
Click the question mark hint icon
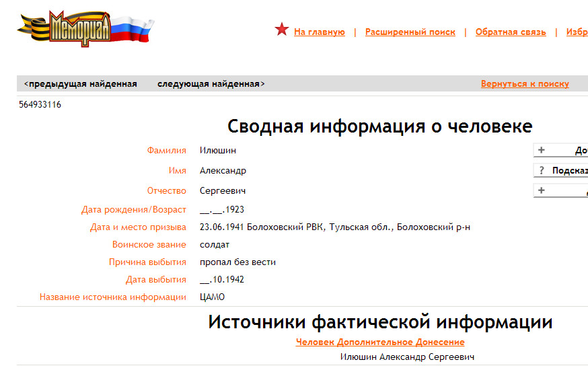coord(542,171)
